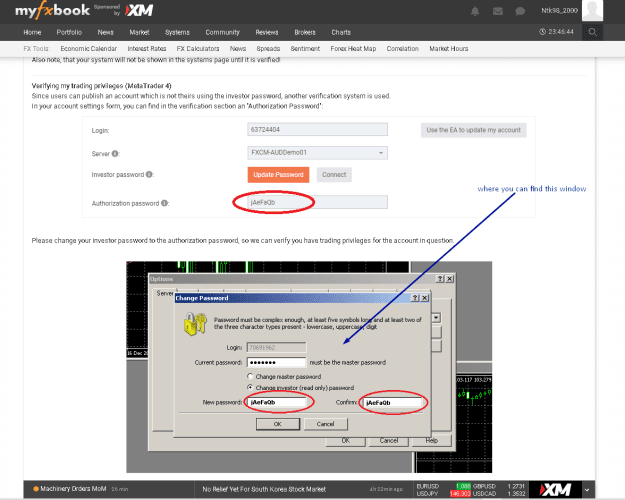Click Cancel in the Change Password dialog

[326, 424]
